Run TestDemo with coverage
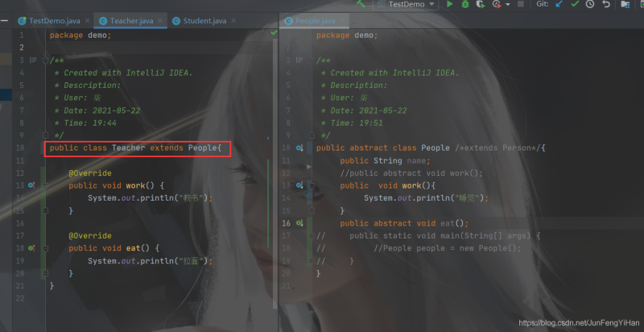Screen dimensions: 644x332 point(481,5)
